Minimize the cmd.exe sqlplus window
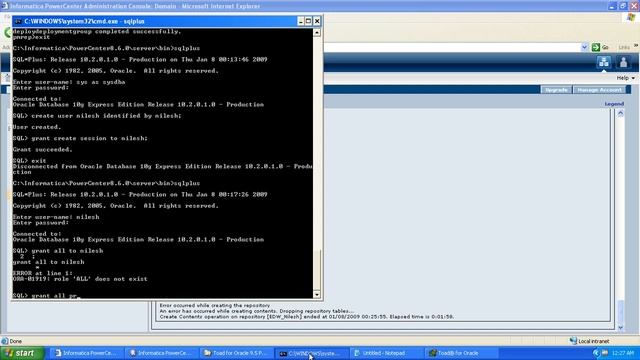The image size is (640, 360). point(301,21)
